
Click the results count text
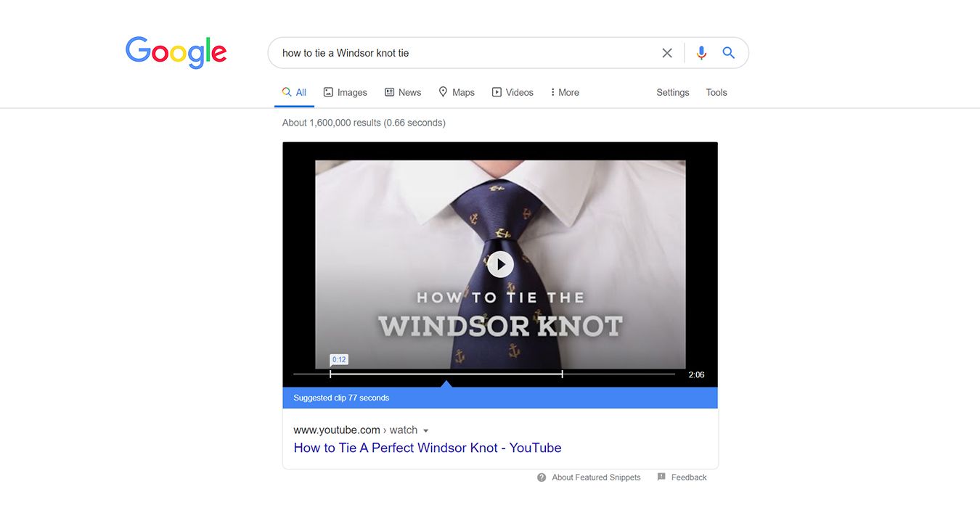(364, 123)
